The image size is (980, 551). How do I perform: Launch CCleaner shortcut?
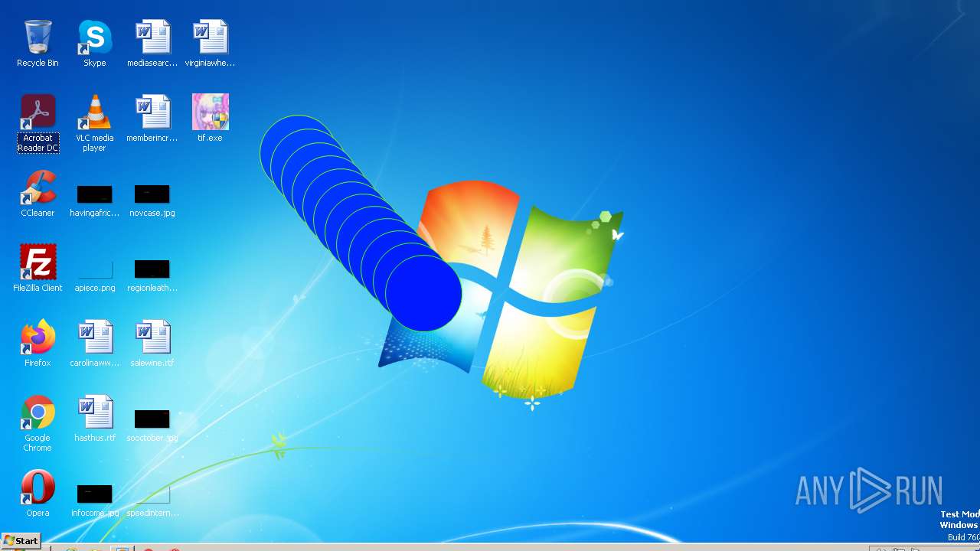click(38, 194)
